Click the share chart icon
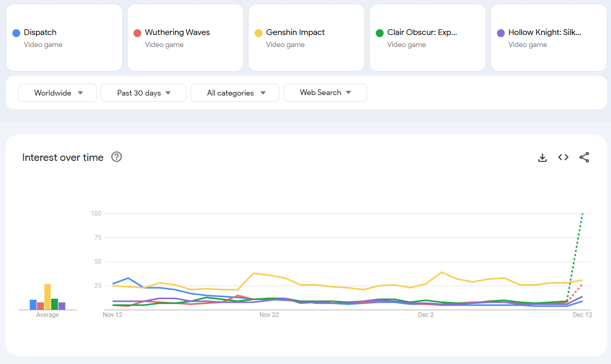This screenshot has width=611, height=364. 584,157
